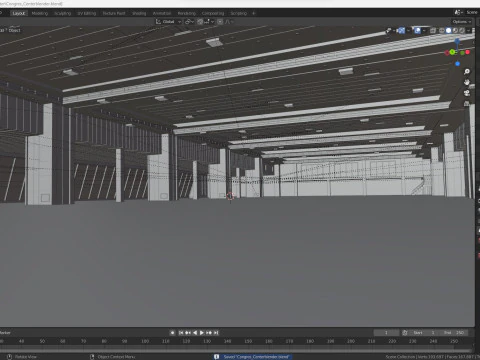The image size is (480, 360).
Task: Switch to solid viewport shading
Action: click(x=449, y=31)
